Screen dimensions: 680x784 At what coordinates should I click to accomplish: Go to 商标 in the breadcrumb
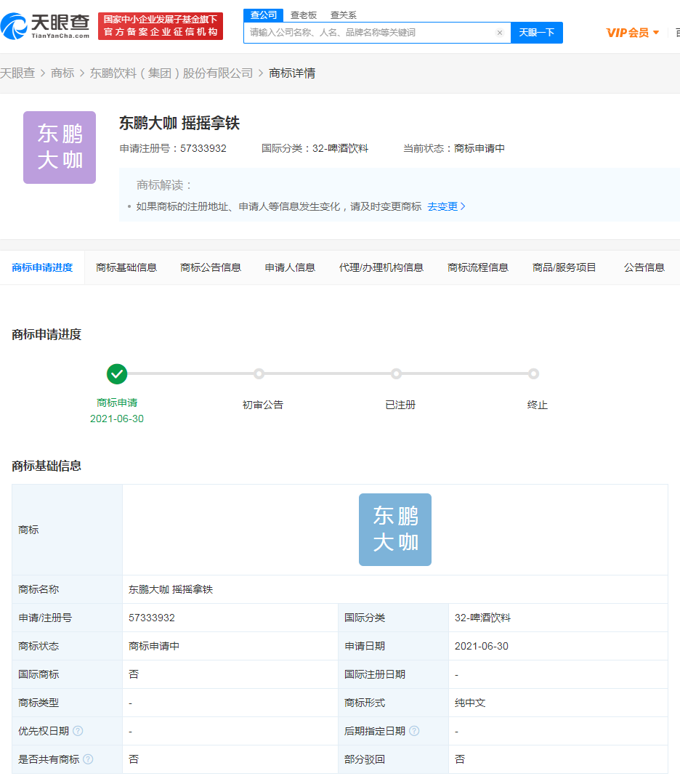(62, 73)
